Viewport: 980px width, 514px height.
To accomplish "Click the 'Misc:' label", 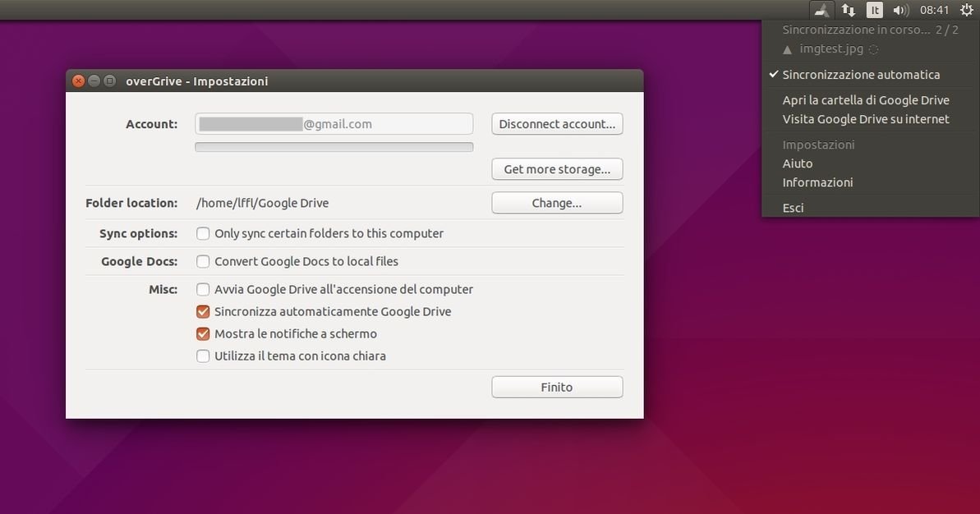I will pyautogui.click(x=163, y=290).
